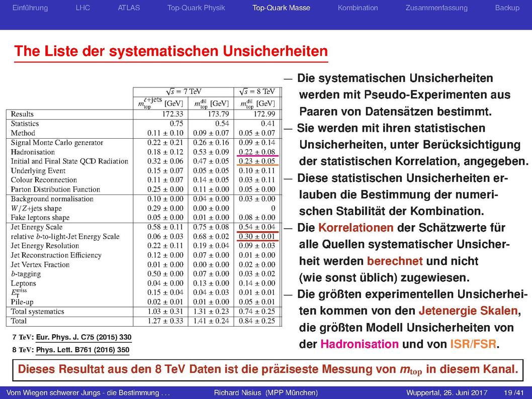532x399 pixels.
Task: Click the date Wuppertal, 26. Juni 2017
Action: point(447,393)
